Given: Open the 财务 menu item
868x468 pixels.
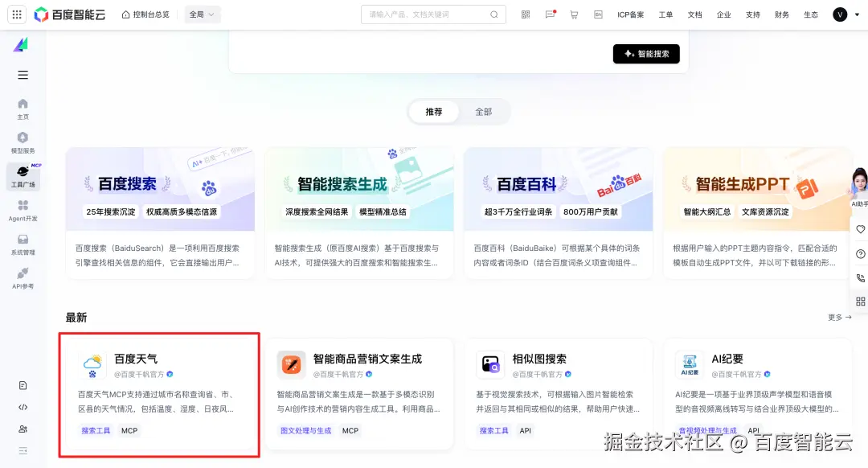Looking at the screenshot, I should click(x=782, y=15).
